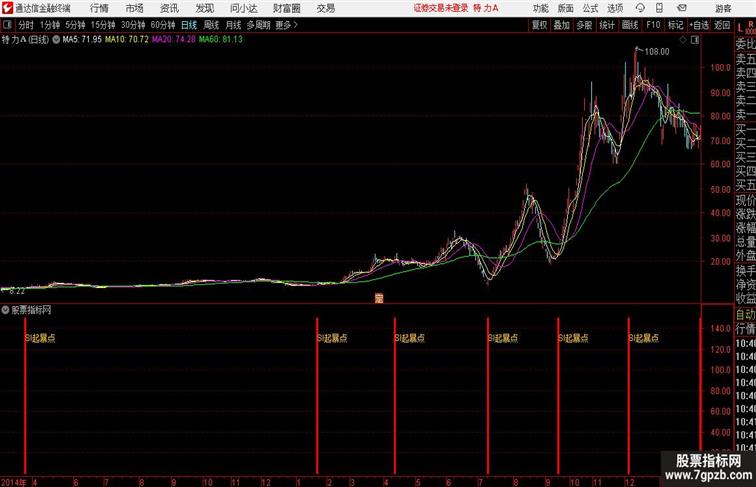Click the orange event marker below chart
Image resolution: width=756 pixels, height=487 pixels.
pyautogui.click(x=379, y=298)
